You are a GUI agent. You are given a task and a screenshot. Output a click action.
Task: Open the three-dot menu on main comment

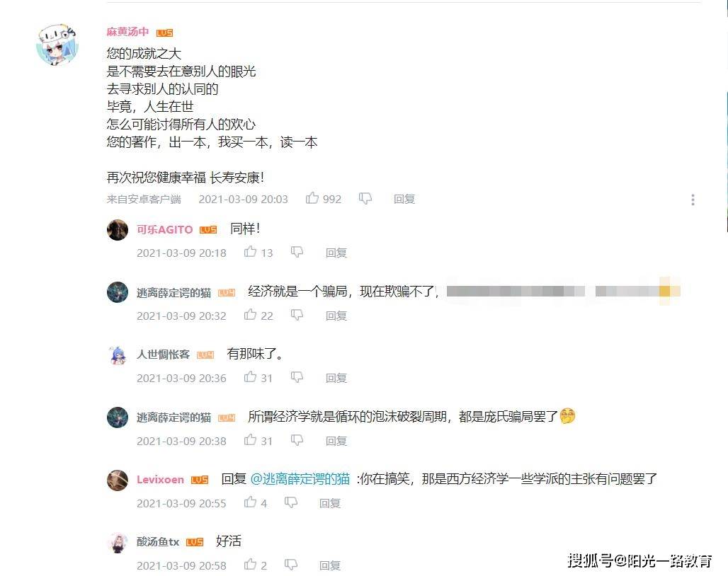693,200
